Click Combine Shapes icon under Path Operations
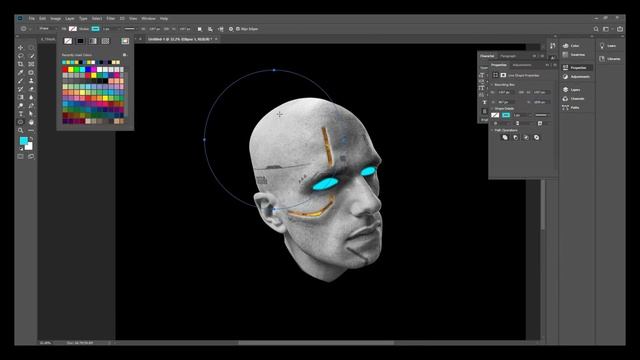Screen dimensions: 640x360 pyautogui.click(x=505, y=138)
